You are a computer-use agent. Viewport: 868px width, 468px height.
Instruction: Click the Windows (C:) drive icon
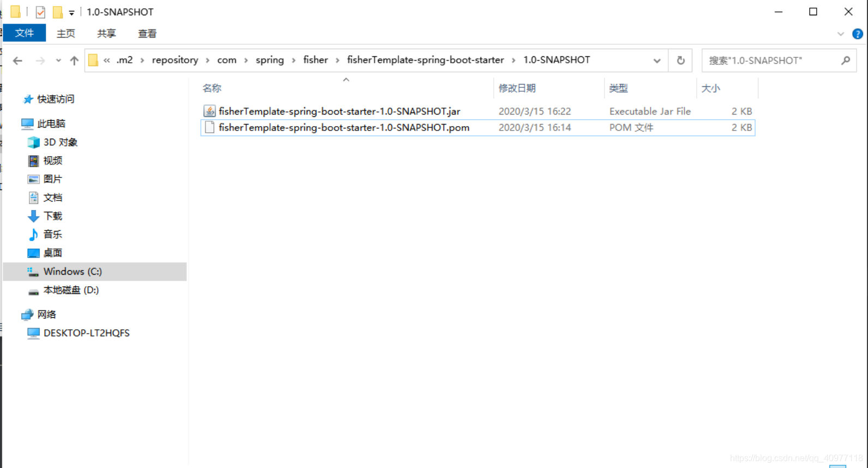pos(33,271)
